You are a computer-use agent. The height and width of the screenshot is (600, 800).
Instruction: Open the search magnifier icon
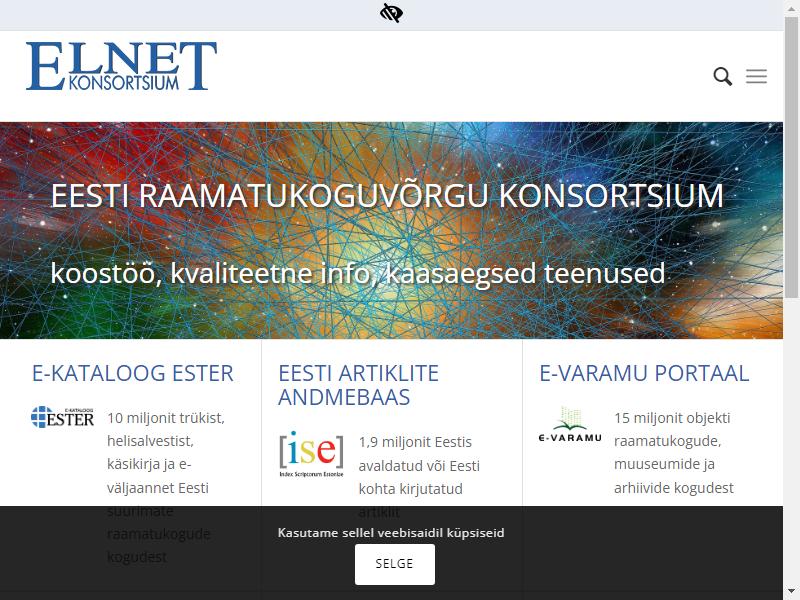tap(722, 77)
